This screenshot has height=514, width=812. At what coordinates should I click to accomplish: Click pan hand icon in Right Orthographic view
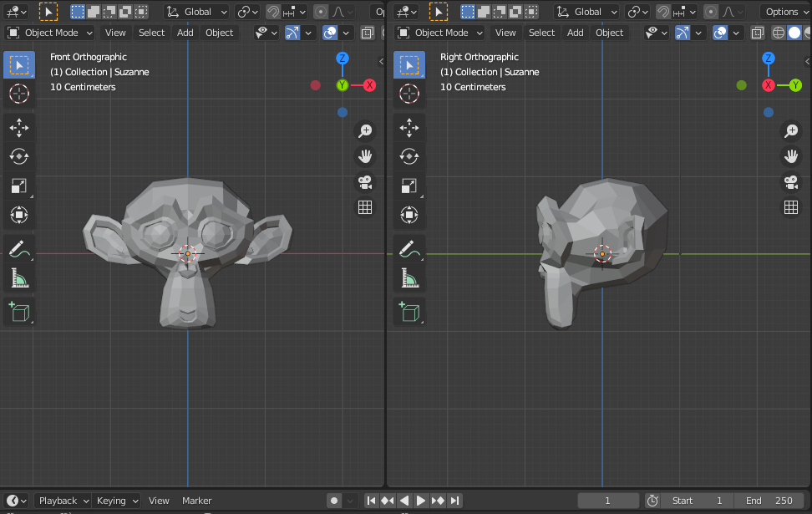pyautogui.click(x=791, y=156)
